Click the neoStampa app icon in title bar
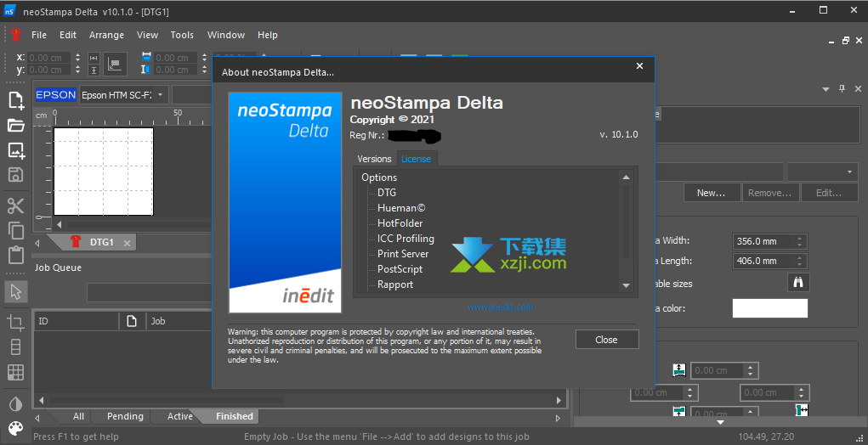This screenshot has width=868, height=445. [x=9, y=10]
